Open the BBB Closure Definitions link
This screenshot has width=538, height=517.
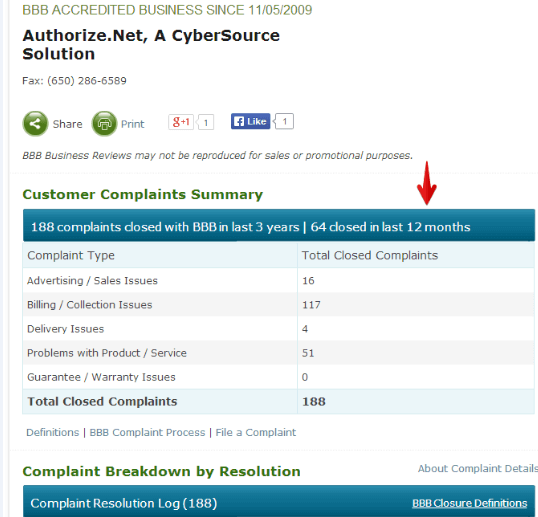tap(469, 503)
